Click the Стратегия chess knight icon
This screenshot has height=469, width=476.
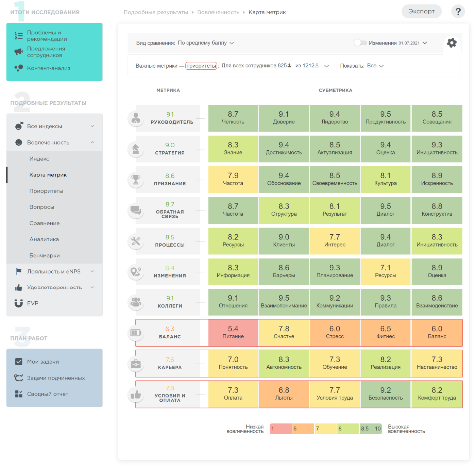point(136,149)
